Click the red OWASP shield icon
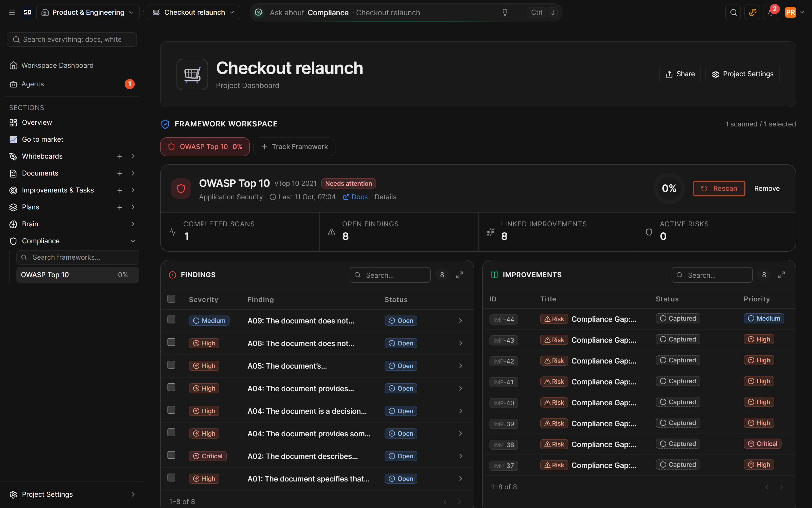The image size is (812, 508). pos(181,189)
